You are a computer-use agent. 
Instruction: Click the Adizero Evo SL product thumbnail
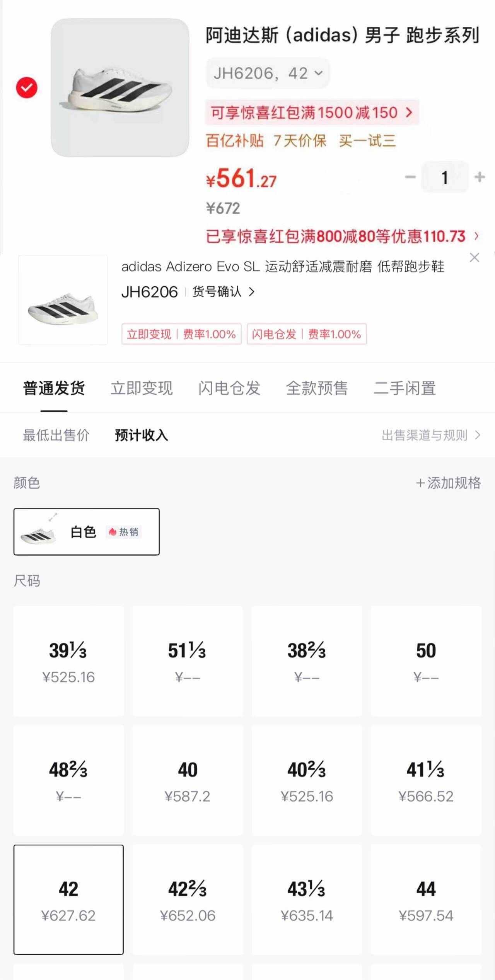pos(63,300)
